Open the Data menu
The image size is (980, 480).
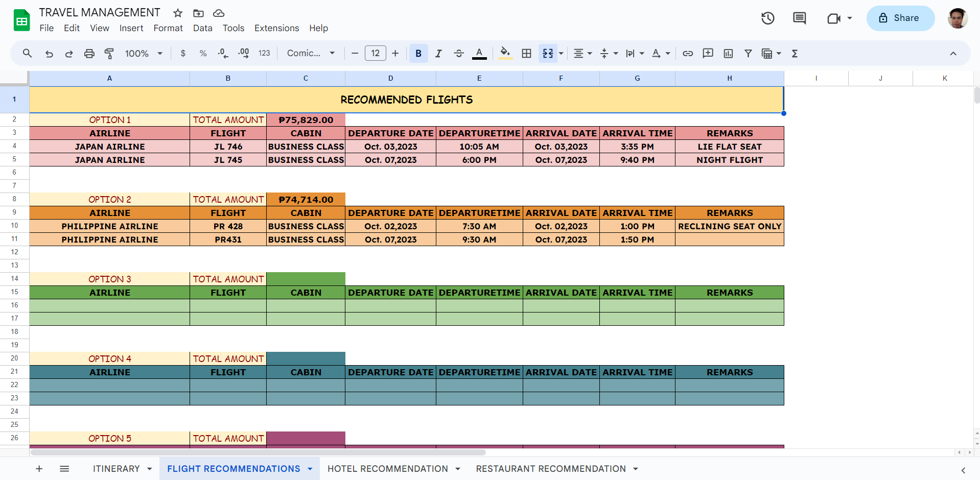203,28
